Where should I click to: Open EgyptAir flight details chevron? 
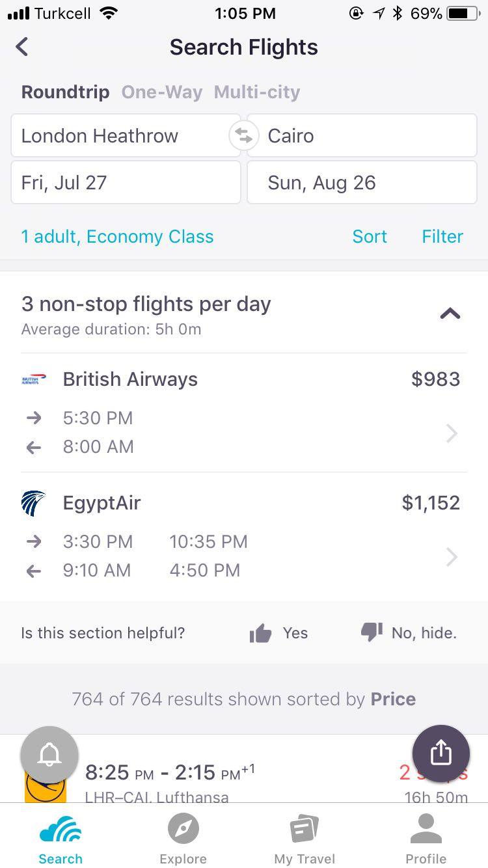click(452, 557)
